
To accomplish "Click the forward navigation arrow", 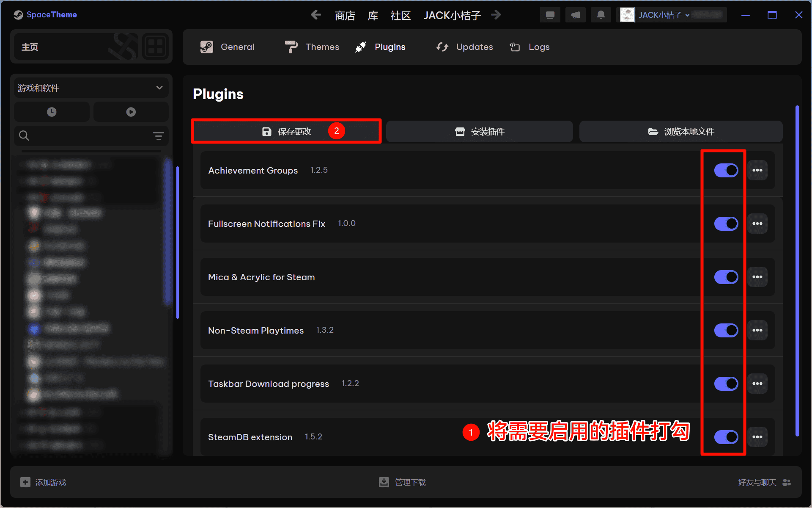I will tap(496, 15).
